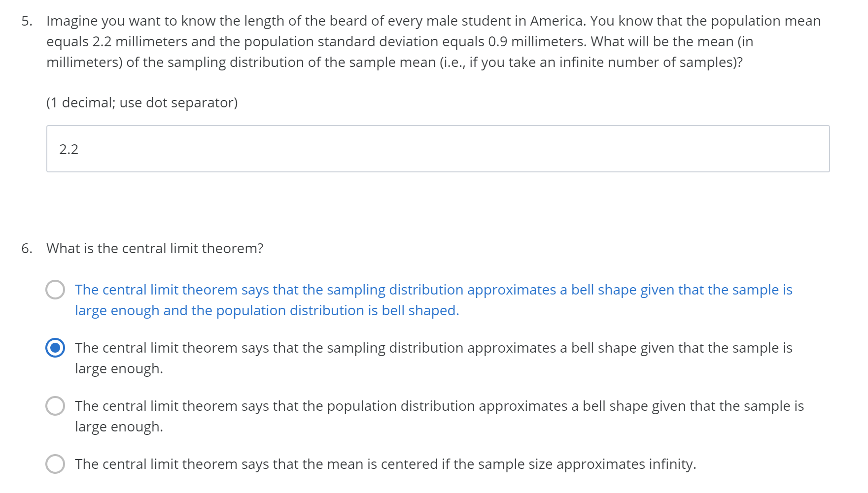
Task: Click 'large enough.' under the population distribution option
Action: pos(119,427)
